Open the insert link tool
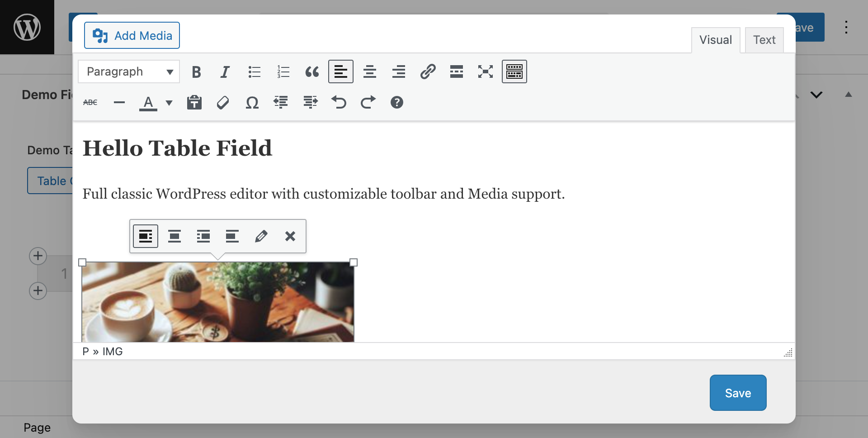The height and width of the screenshot is (438, 868). pos(428,72)
